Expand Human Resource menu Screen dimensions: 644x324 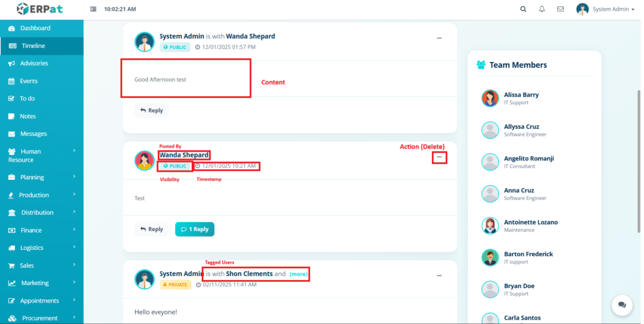[x=42, y=155]
